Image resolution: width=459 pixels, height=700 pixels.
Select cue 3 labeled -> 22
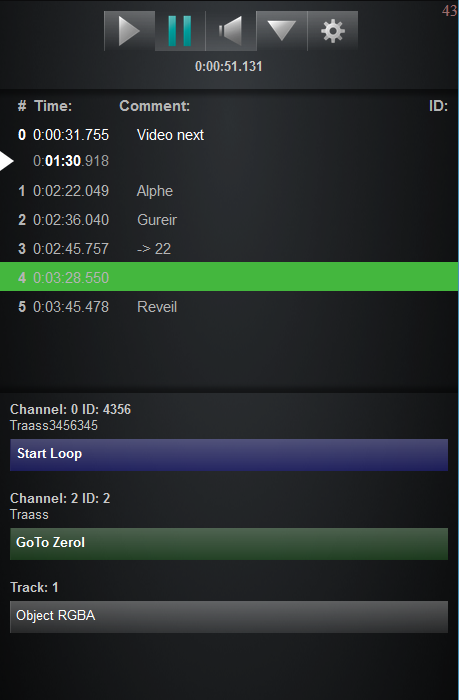[229, 249]
